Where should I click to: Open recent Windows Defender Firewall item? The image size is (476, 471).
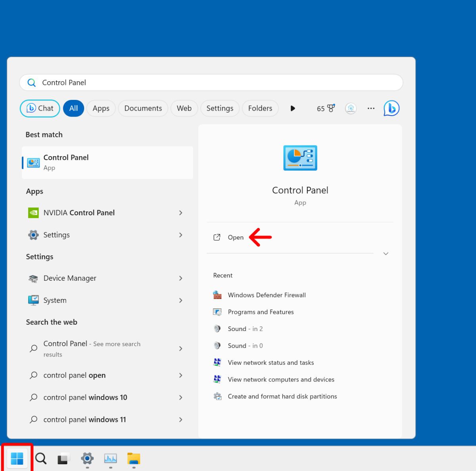[267, 295]
